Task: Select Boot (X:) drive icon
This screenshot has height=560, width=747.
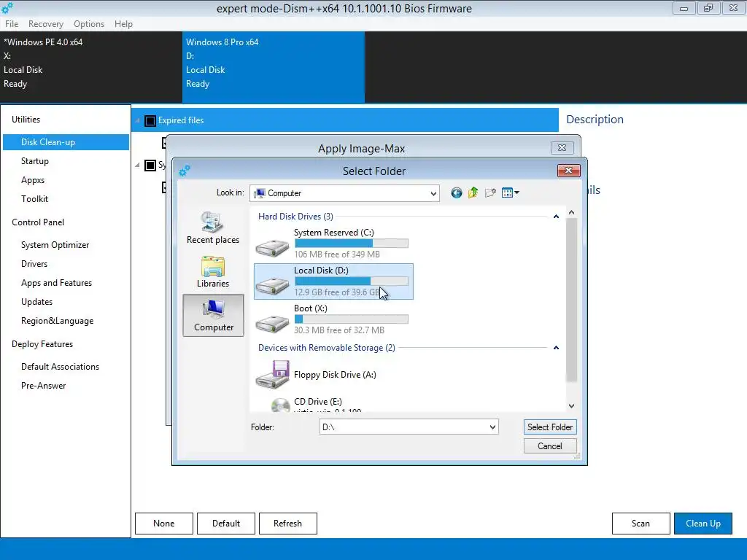Action: click(x=272, y=323)
